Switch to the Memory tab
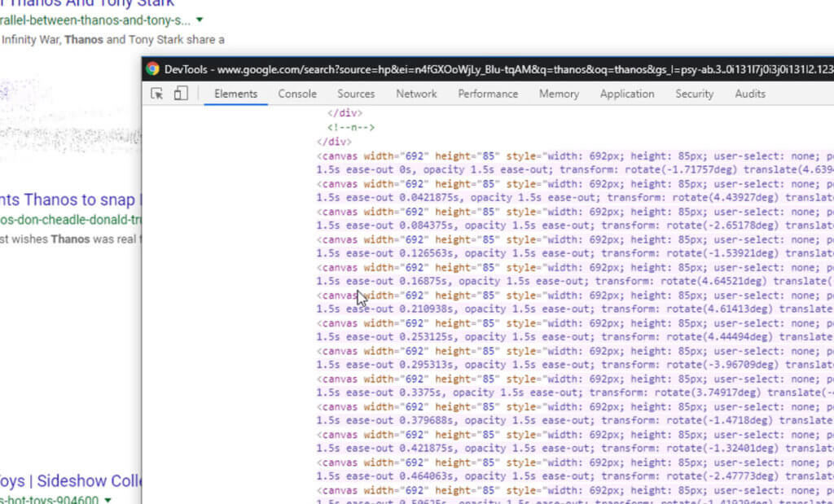This screenshot has width=834, height=504. pyautogui.click(x=559, y=94)
